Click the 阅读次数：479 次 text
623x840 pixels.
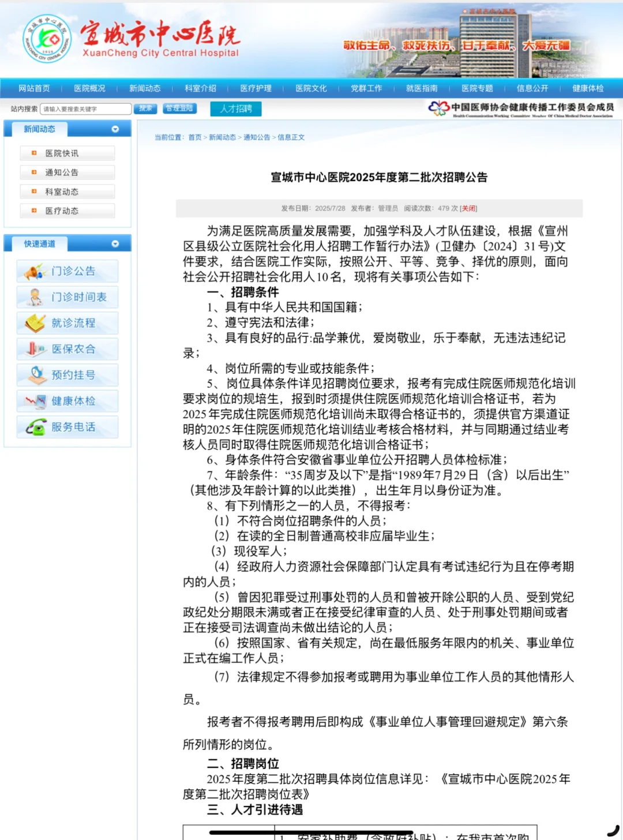pos(431,208)
